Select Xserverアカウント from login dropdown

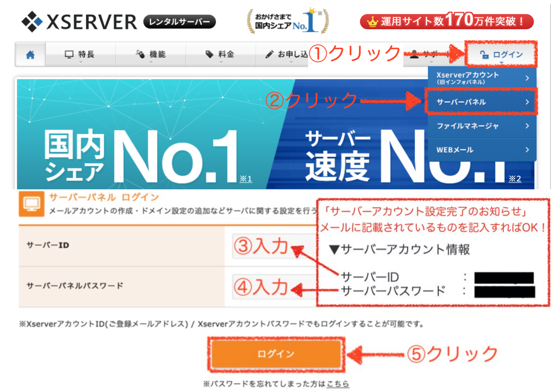pos(482,78)
